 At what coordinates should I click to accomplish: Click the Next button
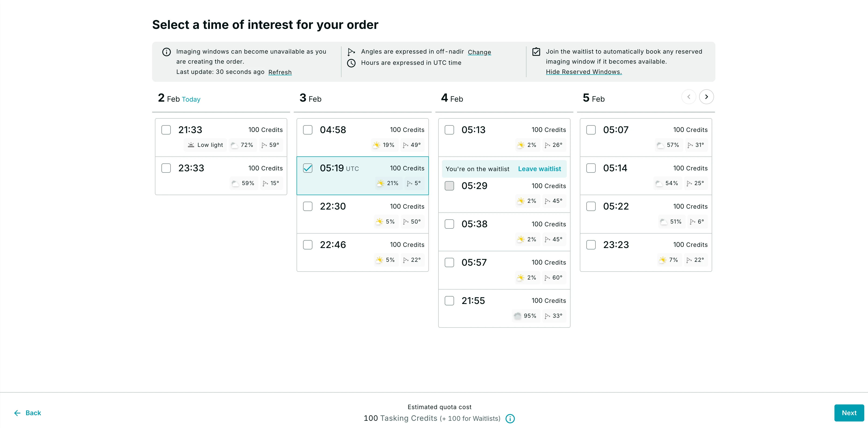point(849,413)
